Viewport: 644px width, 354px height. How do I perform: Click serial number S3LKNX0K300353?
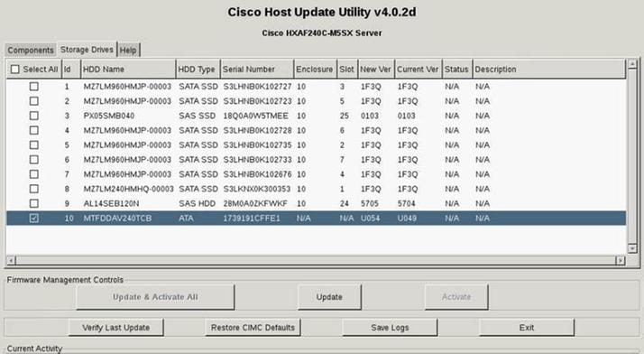(x=257, y=189)
